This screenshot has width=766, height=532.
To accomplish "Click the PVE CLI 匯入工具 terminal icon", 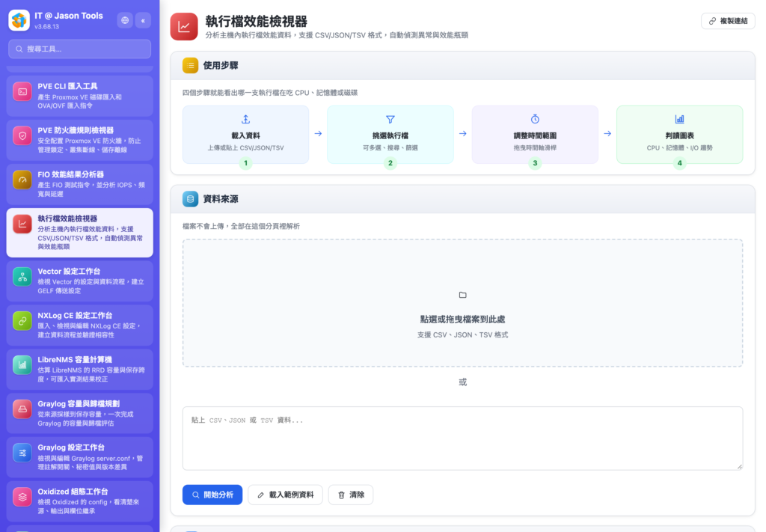I will point(22,92).
